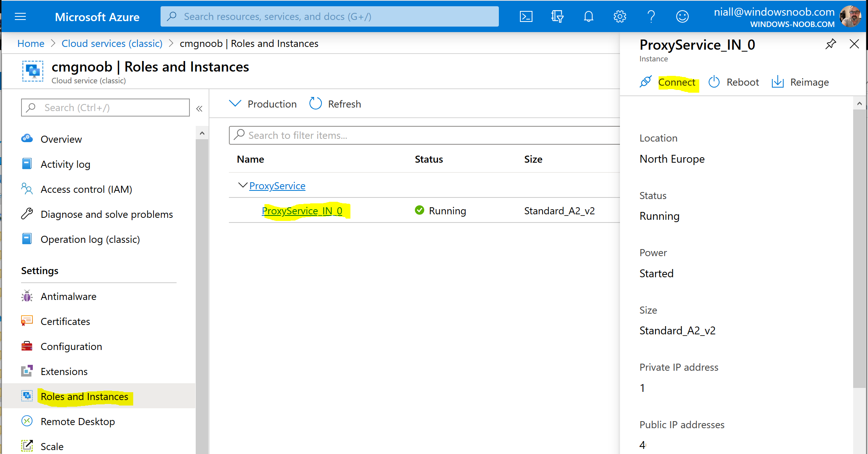Open the account profile picture
The height and width of the screenshot is (454, 868).
click(x=850, y=16)
